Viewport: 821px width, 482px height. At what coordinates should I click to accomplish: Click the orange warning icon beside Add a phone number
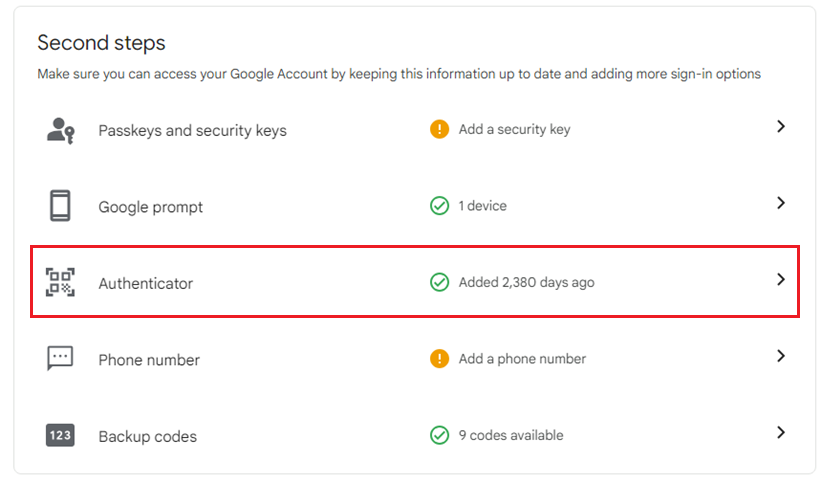pos(439,358)
